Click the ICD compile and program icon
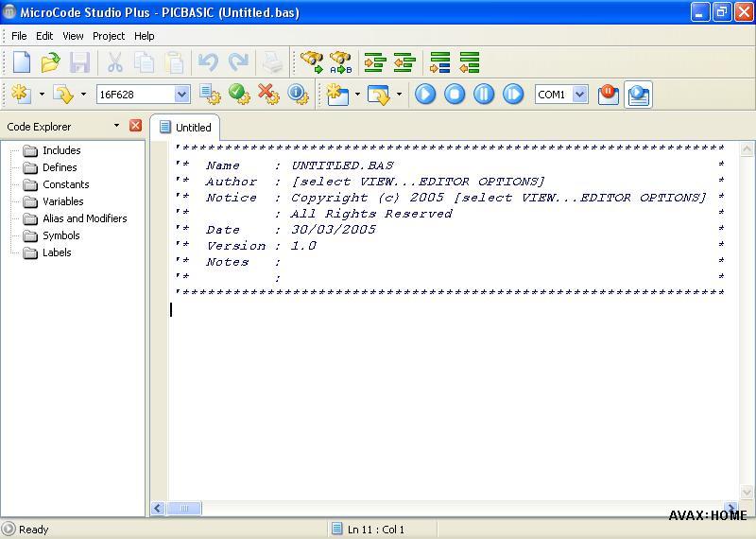Screen dimensions: 756x539 [379, 95]
